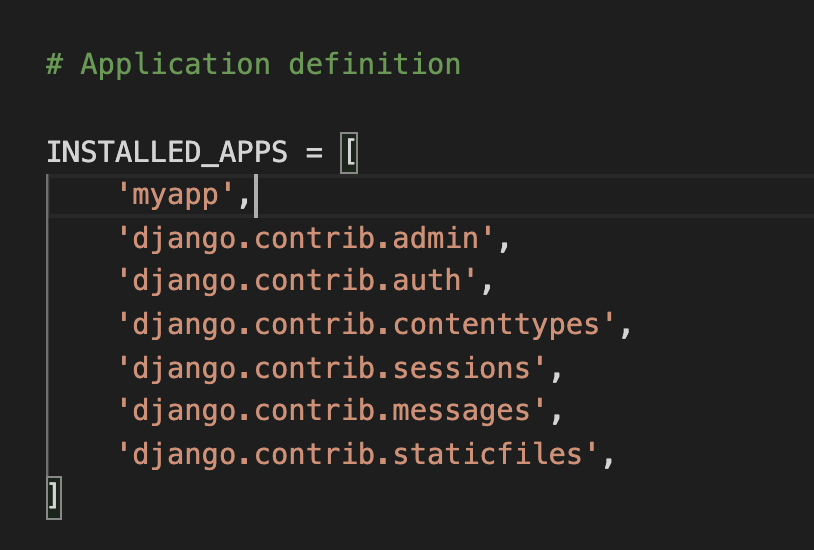Click the highlighted opening square bracket
This screenshot has width=814, height=550.
pos(349,152)
